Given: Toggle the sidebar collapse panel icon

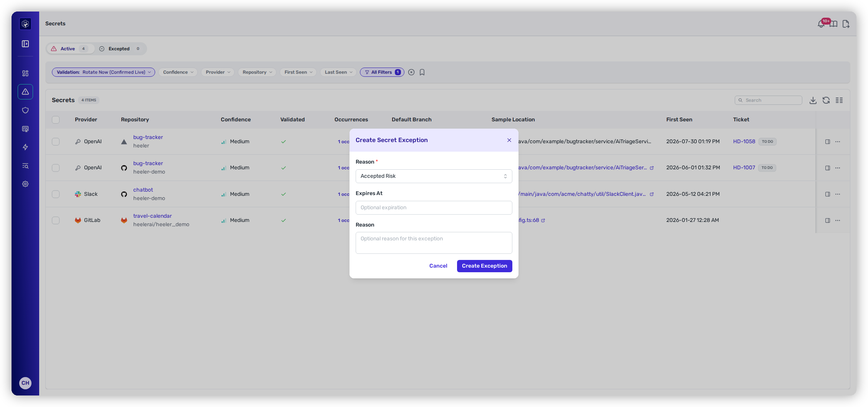Looking at the screenshot, I should coord(25,44).
